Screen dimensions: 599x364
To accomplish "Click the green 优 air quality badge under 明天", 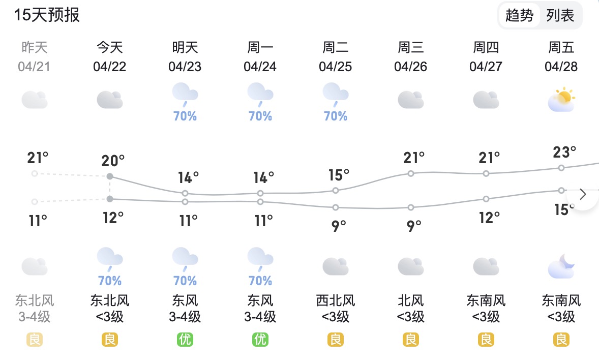I will point(185,340).
